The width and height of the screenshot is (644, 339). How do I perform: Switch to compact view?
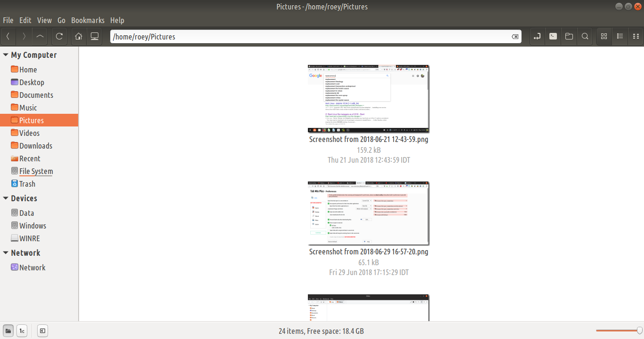[x=636, y=36]
